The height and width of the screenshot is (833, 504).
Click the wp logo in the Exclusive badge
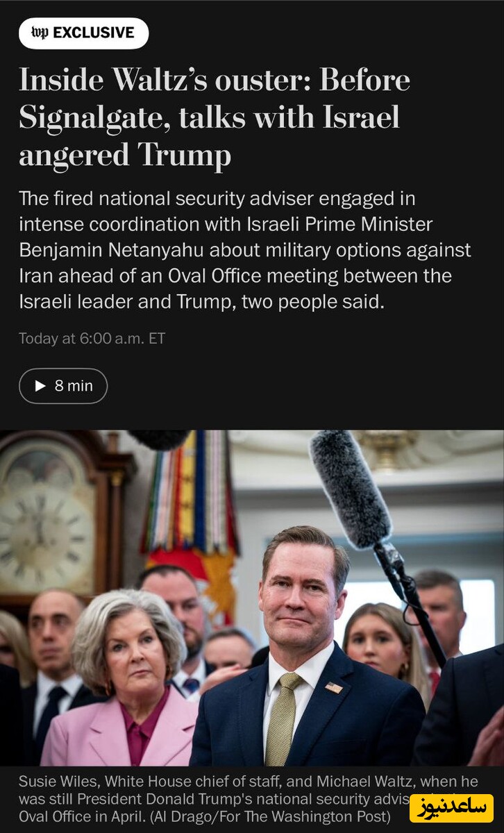click(x=40, y=33)
